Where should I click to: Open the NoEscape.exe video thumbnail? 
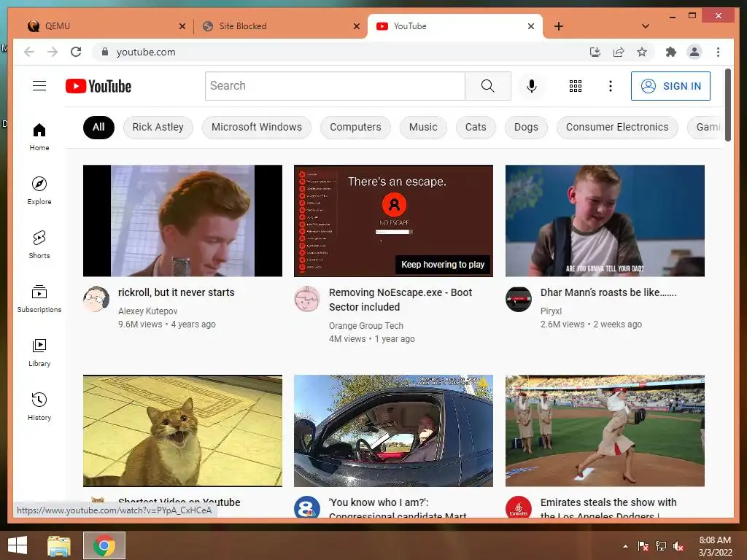(x=393, y=220)
